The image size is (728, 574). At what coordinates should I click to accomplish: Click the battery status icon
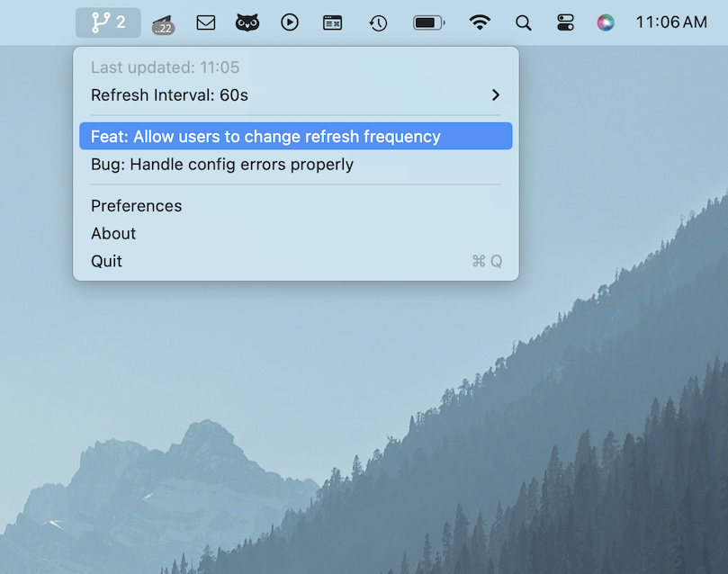429,22
